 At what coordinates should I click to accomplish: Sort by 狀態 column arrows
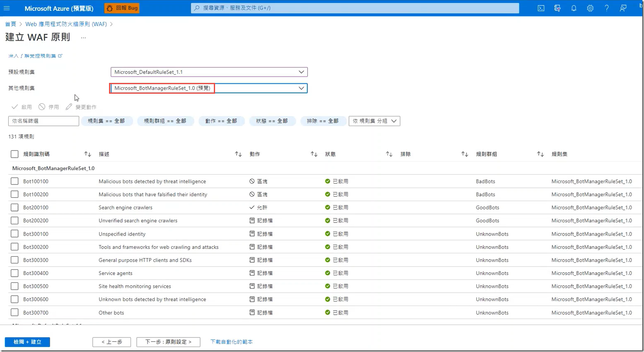pyautogui.click(x=389, y=154)
